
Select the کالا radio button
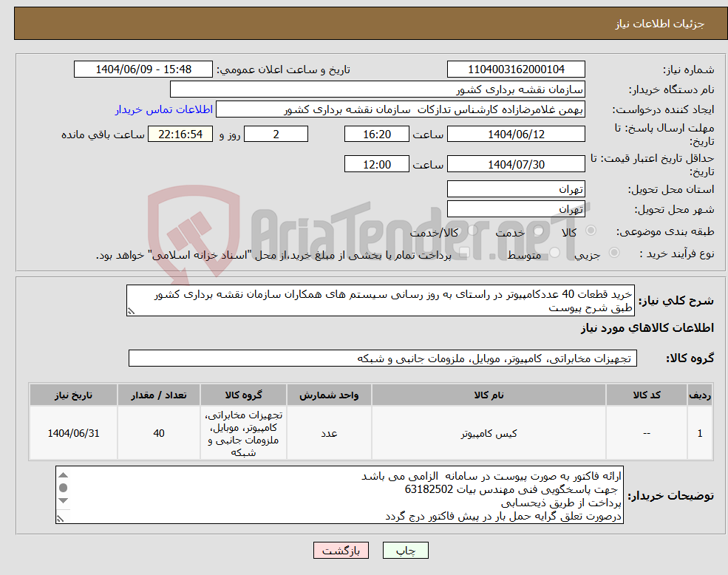pos(591,231)
